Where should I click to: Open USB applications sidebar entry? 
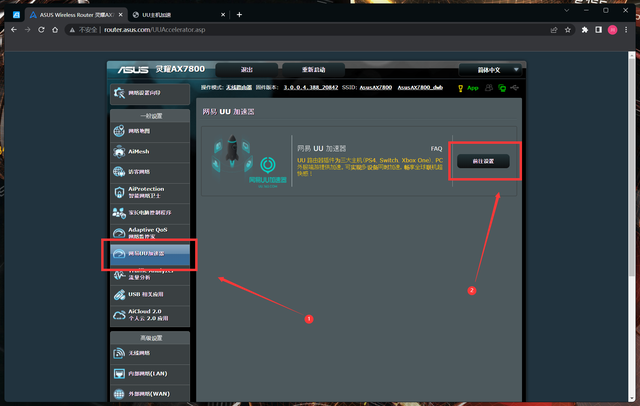pyautogui.click(x=150, y=294)
